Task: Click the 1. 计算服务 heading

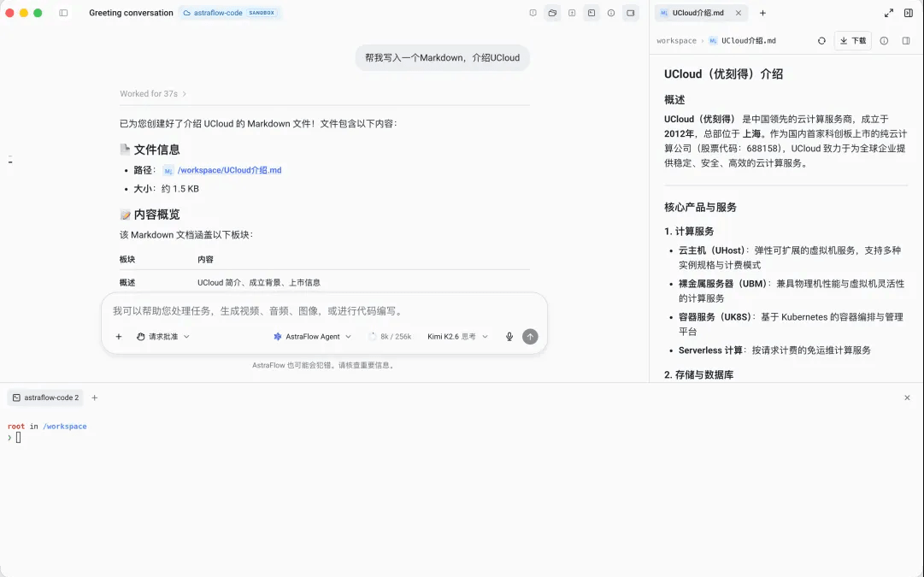Action: pyautogui.click(x=689, y=232)
